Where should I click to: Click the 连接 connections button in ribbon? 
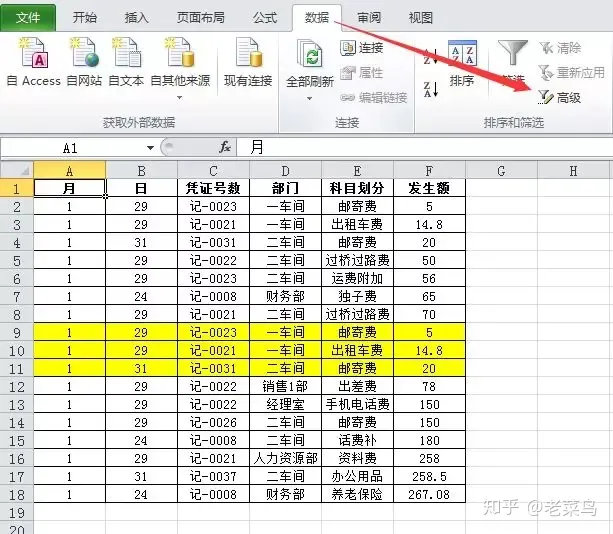(362, 48)
